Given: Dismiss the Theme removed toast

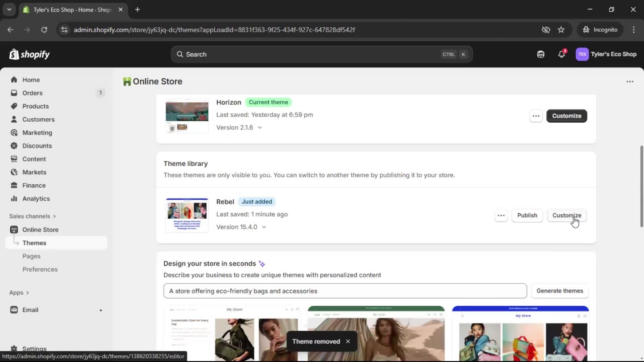Looking at the screenshot, I should point(348,341).
